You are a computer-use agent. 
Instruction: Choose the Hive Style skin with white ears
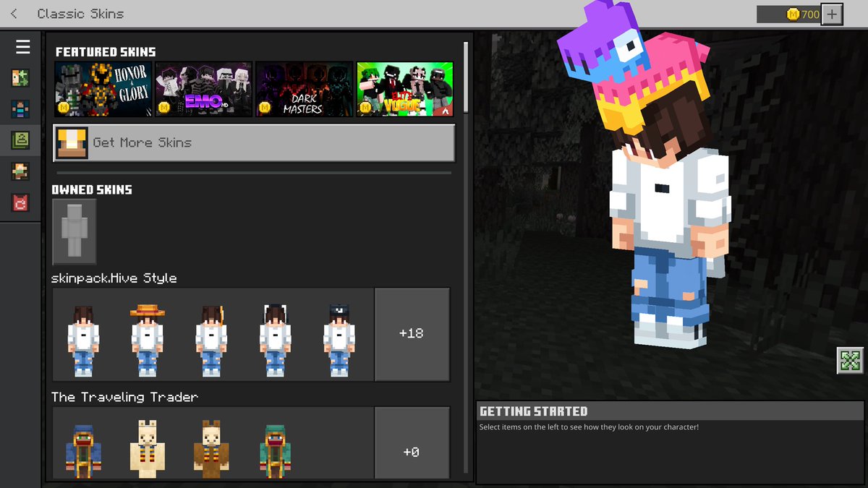coord(276,341)
